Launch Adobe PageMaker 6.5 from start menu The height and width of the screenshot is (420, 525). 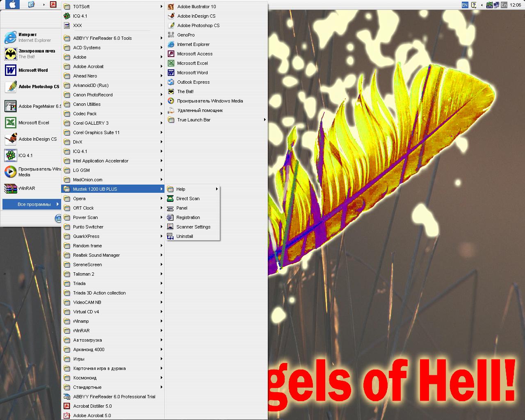pos(31,106)
